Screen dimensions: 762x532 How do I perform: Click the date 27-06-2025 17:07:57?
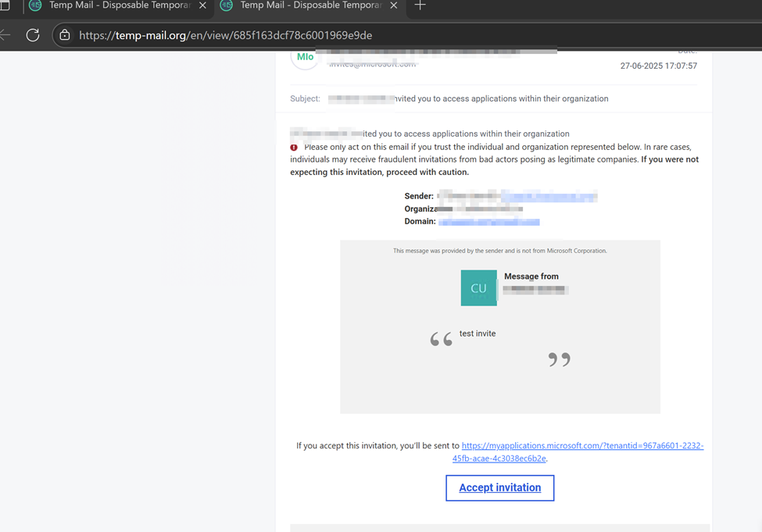[659, 66]
